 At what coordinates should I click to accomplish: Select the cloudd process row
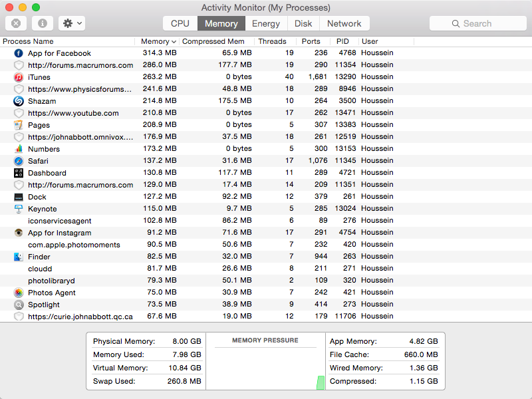click(266, 269)
